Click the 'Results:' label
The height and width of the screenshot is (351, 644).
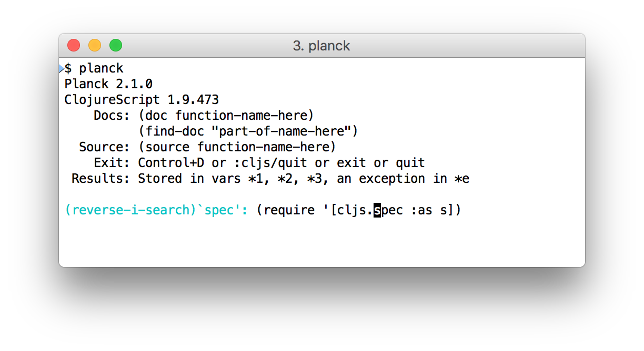[x=102, y=179]
